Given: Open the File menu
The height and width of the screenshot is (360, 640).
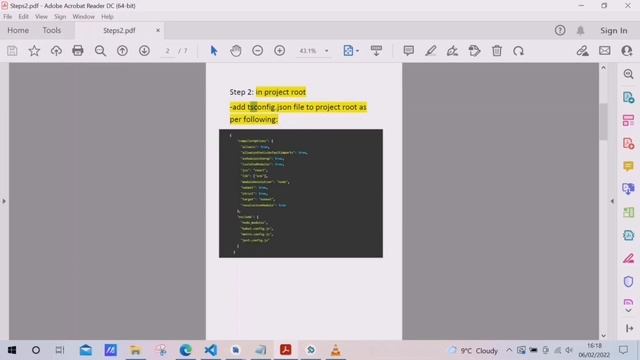Looking at the screenshot, I should click(7, 17).
